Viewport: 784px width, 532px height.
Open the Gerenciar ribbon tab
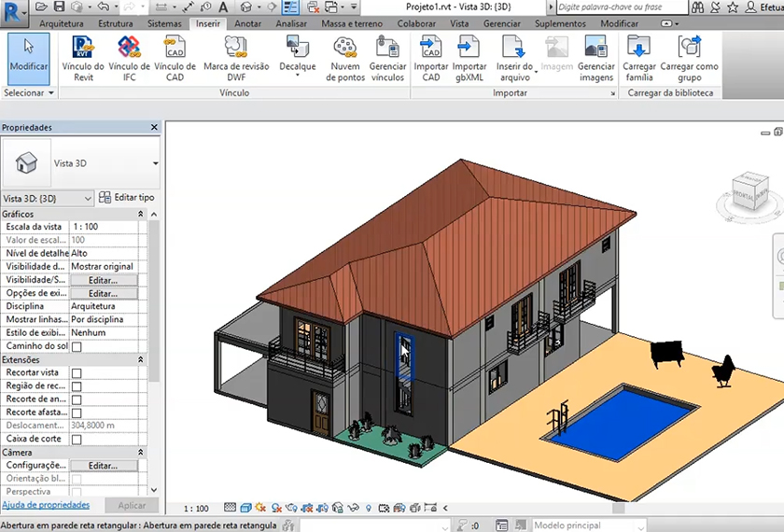[x=502, y=23]
